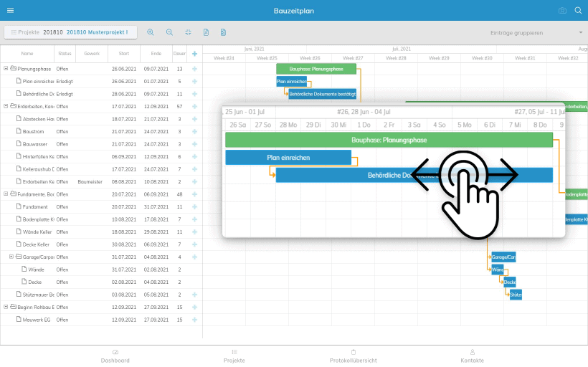The image size is (588, 367).
Task: Go to Dashboard tab
Action: [x=115, y=356]
